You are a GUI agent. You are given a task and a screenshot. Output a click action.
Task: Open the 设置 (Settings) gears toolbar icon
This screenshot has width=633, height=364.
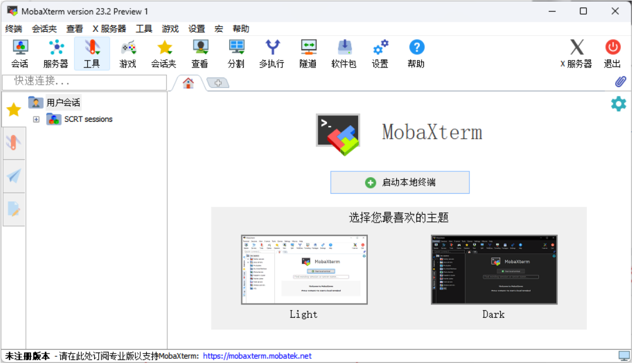380,53
